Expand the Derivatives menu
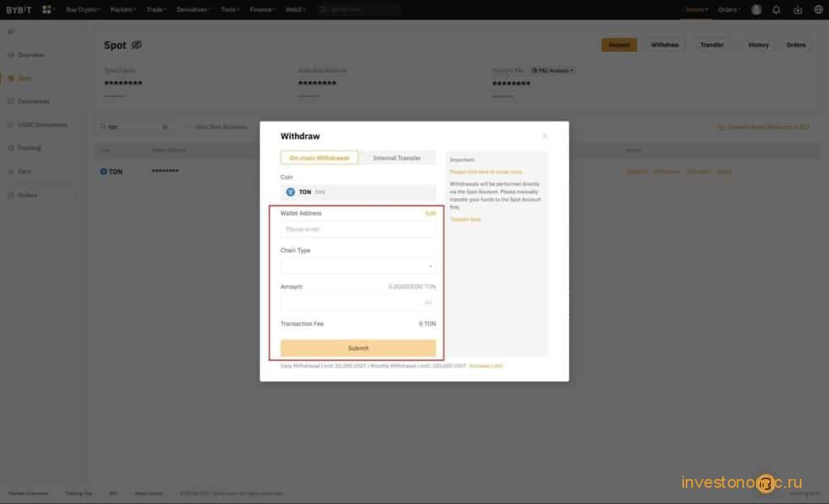This screenshot has height=504, width=829. (x=193, y=10)
